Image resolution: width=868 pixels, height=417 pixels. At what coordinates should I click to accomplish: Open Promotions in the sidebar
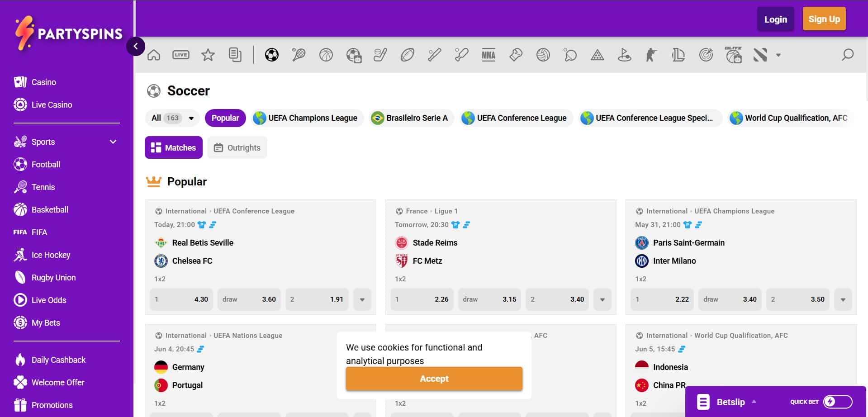click(x=43, y=405)
